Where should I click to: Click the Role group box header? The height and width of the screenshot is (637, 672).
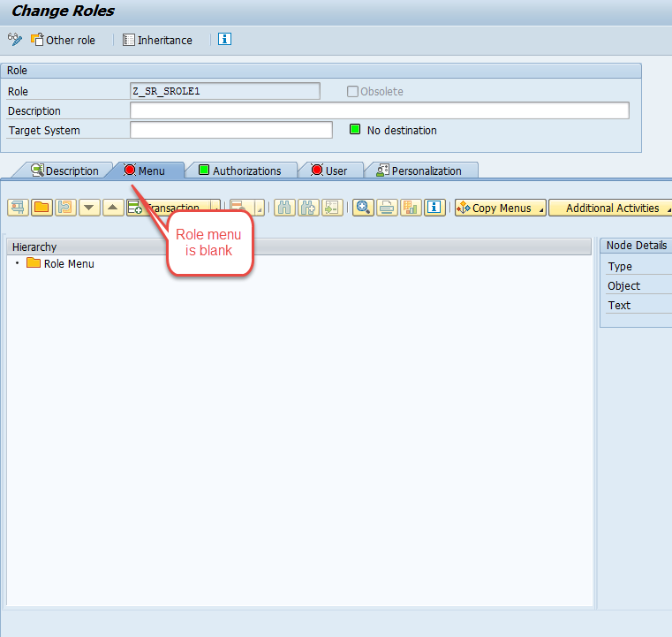click(x=321, y=71)
